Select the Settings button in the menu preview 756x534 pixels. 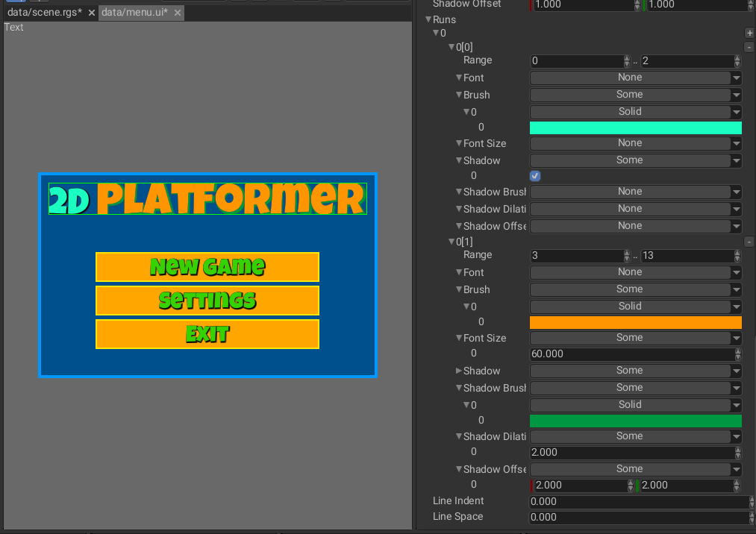207,301
